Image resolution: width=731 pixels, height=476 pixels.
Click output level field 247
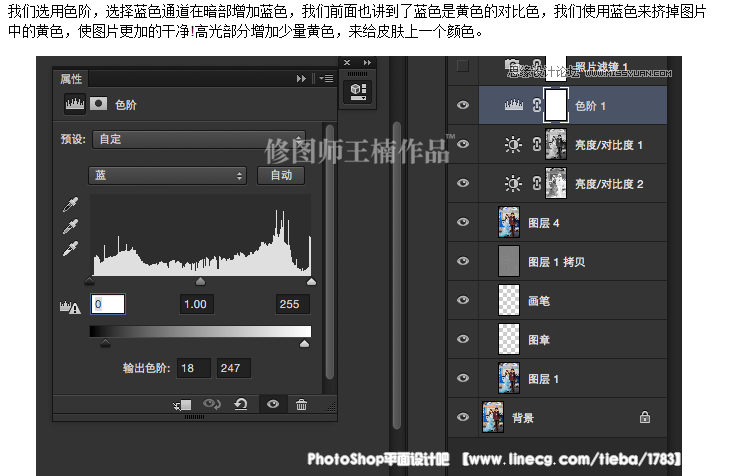(x=234, y=368)
